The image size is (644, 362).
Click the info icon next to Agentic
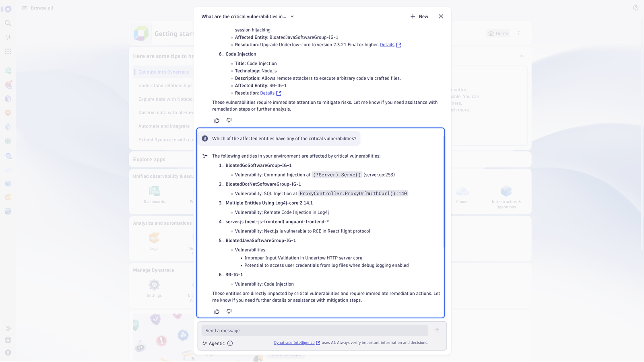(230, 343)
